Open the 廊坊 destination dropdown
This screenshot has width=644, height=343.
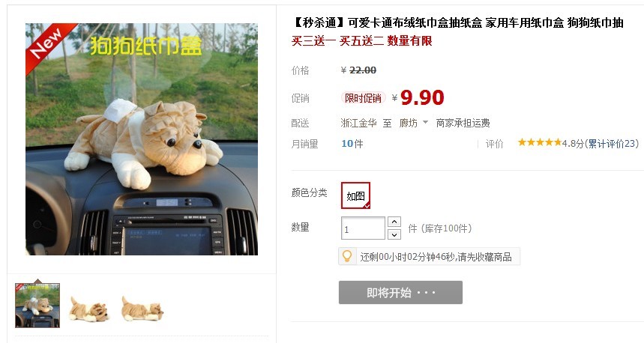(x=414, y=123)
